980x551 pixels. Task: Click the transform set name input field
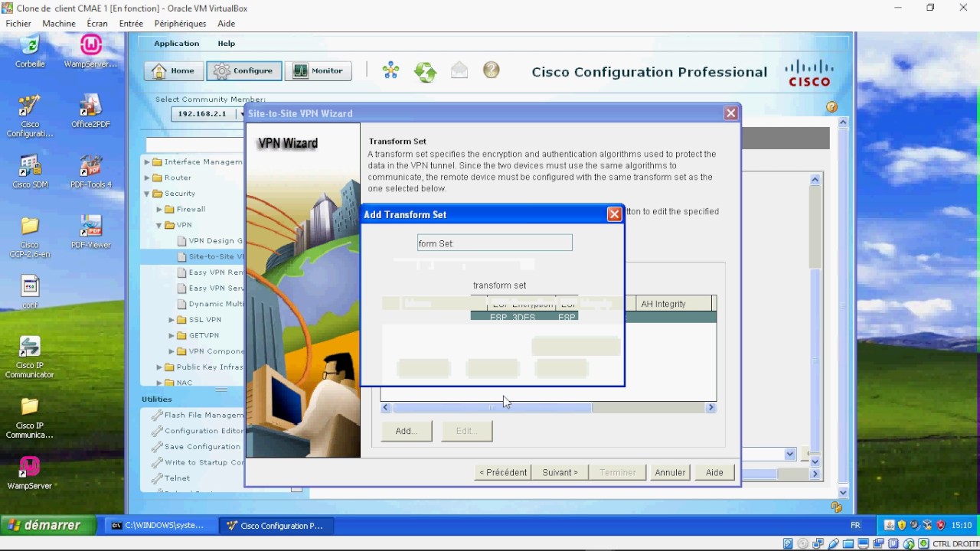pos(495,243)
